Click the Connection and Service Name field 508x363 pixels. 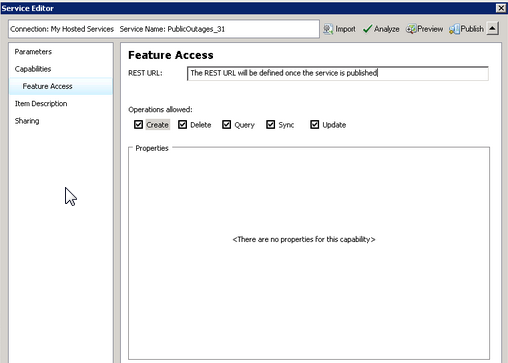164,29
